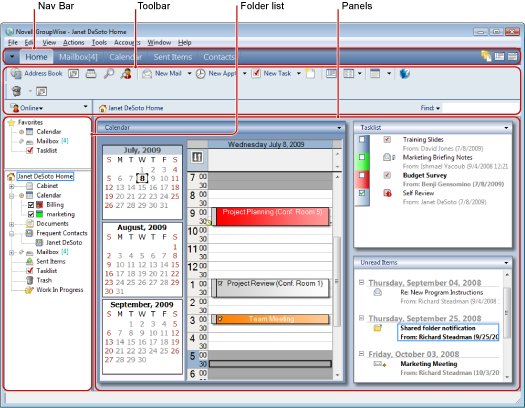This screenshot has width=525, height=408.
Task: Uncheck the Self Review task checkbox
Action: [x=362, y=193]
